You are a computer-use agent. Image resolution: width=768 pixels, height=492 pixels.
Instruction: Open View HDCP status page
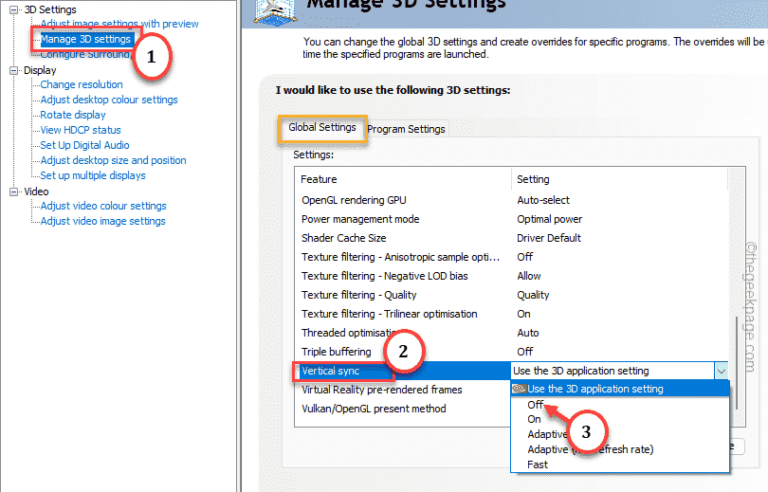coord(80,130)
